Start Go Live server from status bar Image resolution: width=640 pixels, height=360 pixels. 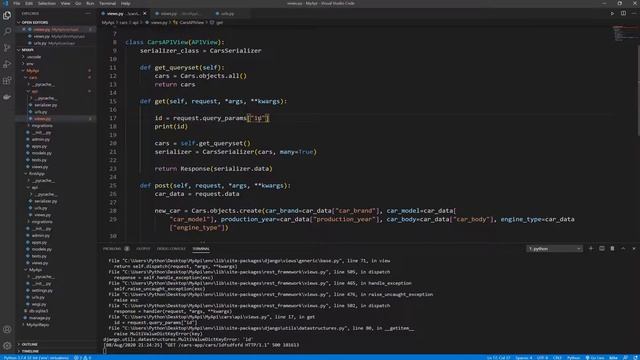pyautogui.click(x=595, y=358)
